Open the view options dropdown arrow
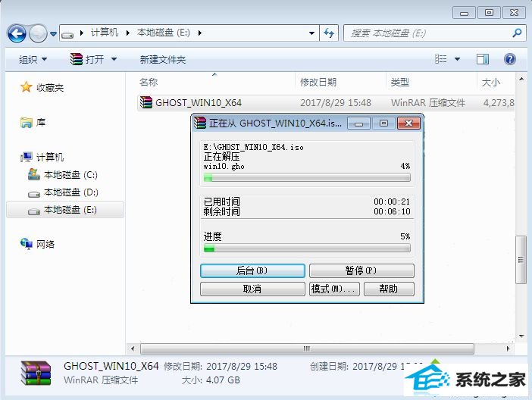Image resolution: width=532 pixels, height=400 pixels. pyautogui.click(x=458, y=59)
